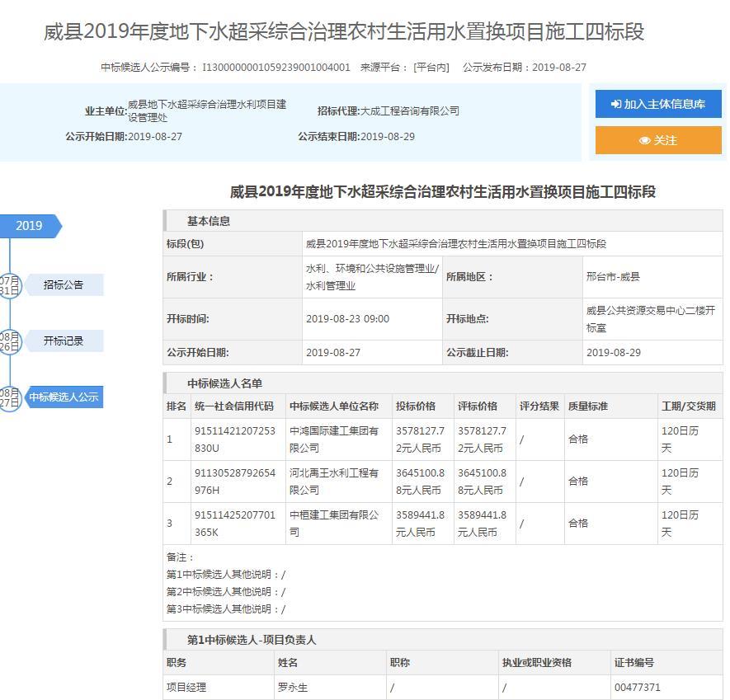Click the 07月31日 timeline circle marker
Viewport: 730px width, 700px height.
9,285
